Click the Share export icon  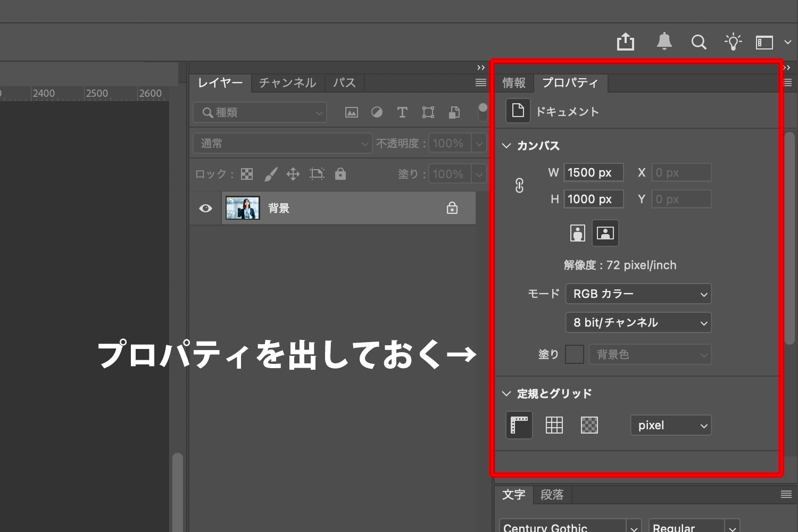tap(625, 42)
